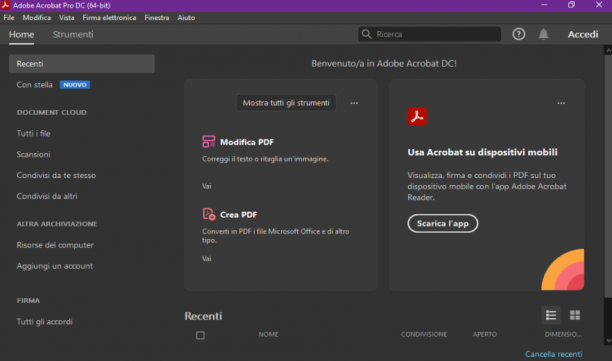The image size is (612, 361).
Task: Open Tutti i file in Document Cloud
Action: (x=34, y=133)
